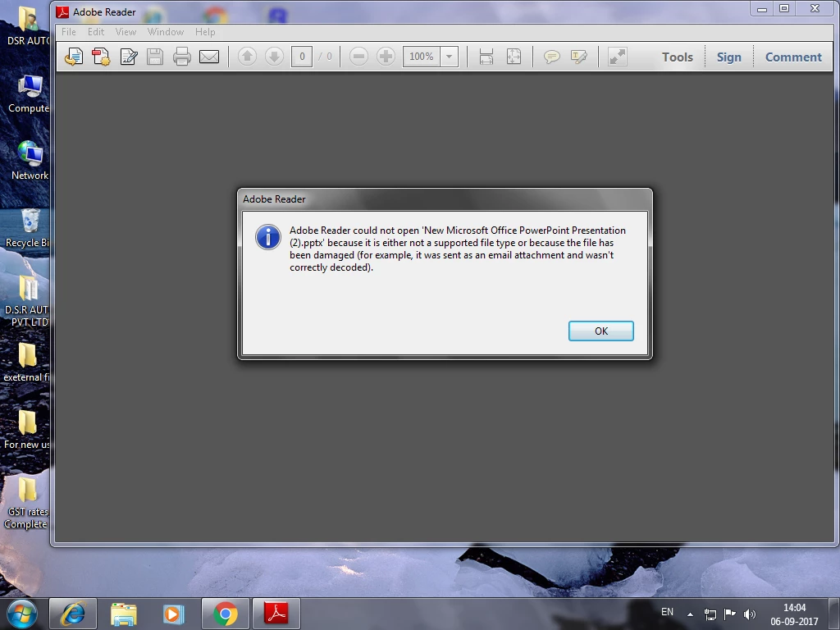Click the Zoom in plus icon
840x630 pixels.
click(386, 57)
